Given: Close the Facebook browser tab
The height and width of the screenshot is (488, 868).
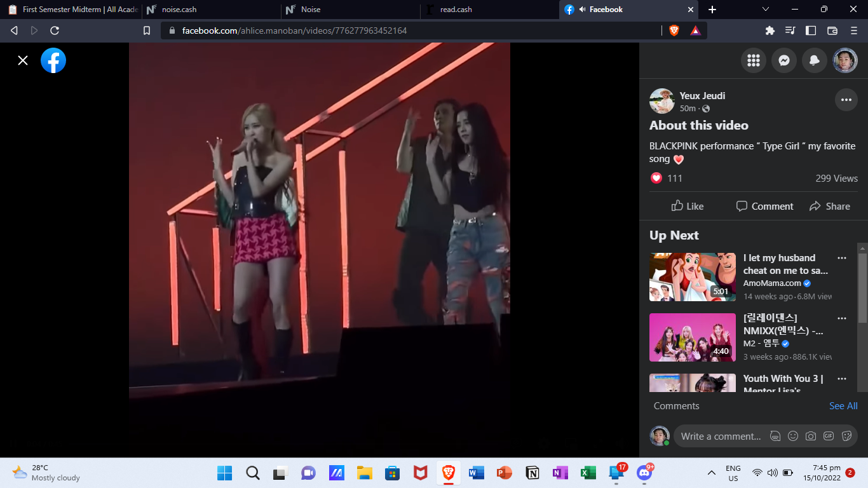Looking at the screenshot, I should [x=691, y=10].
